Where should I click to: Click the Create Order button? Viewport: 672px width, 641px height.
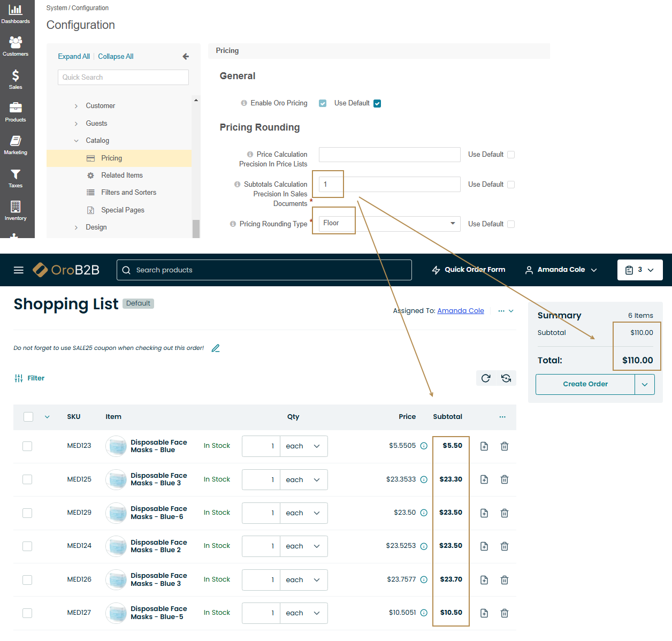(585, 384)
